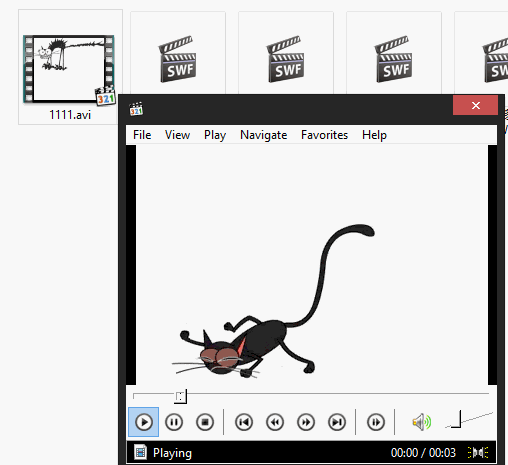Open the Favorites menu

[324, 135]
